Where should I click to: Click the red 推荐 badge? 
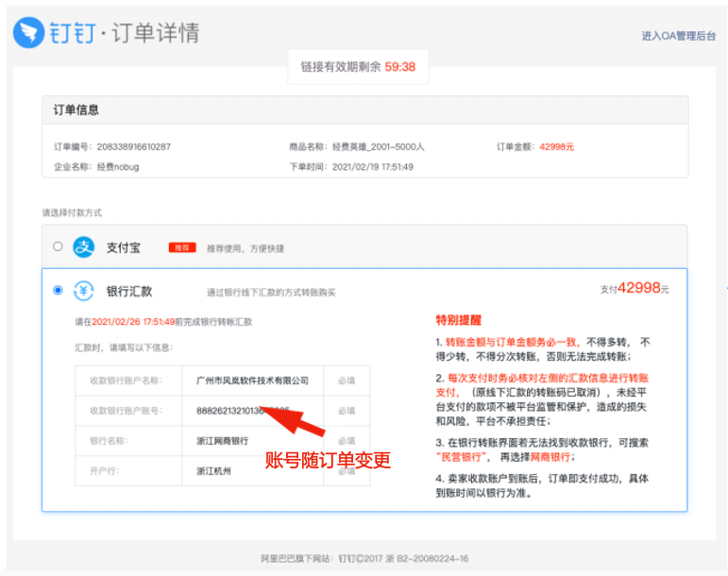182,247
